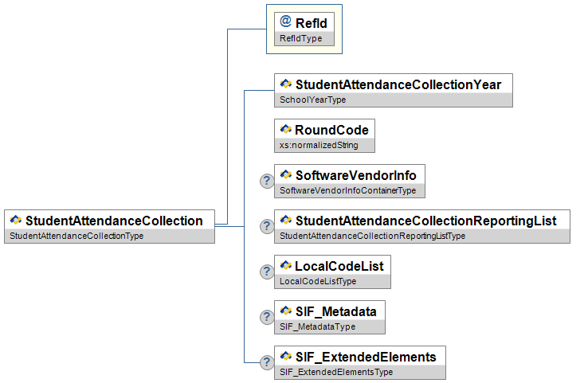This screenshot has width=588, height=383.
Task: Click the optional marker beside SIF_Metadata
Action: click(267, 317)
